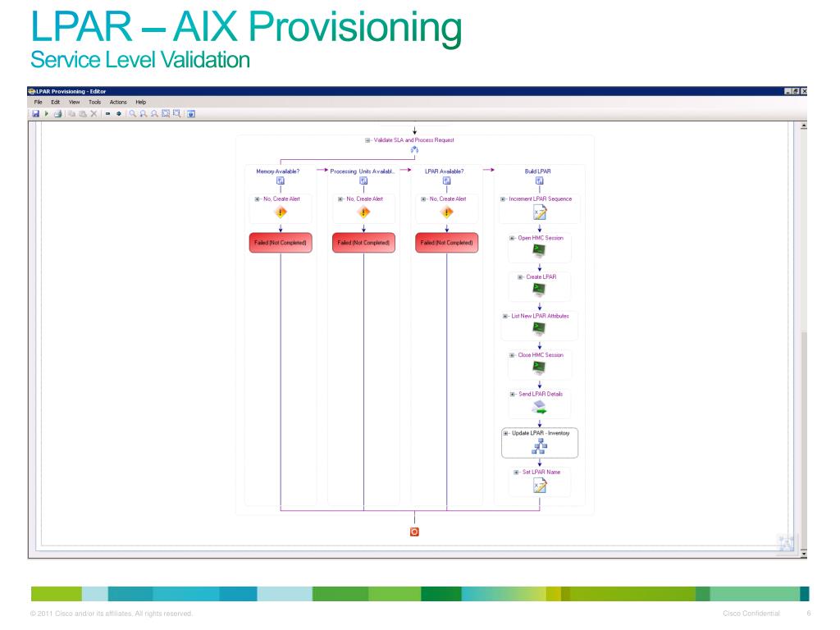Open the Tools menu

(x=95, y=103)
